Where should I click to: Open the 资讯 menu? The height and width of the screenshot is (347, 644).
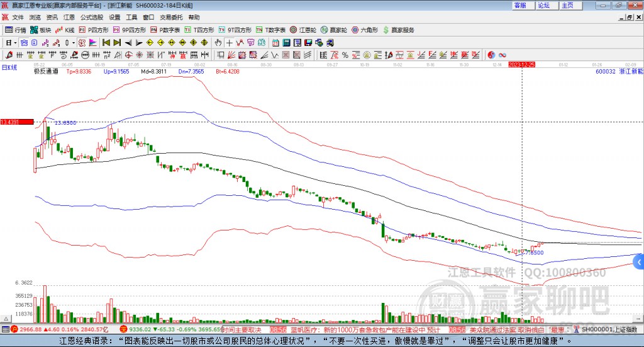coord(52,17)
